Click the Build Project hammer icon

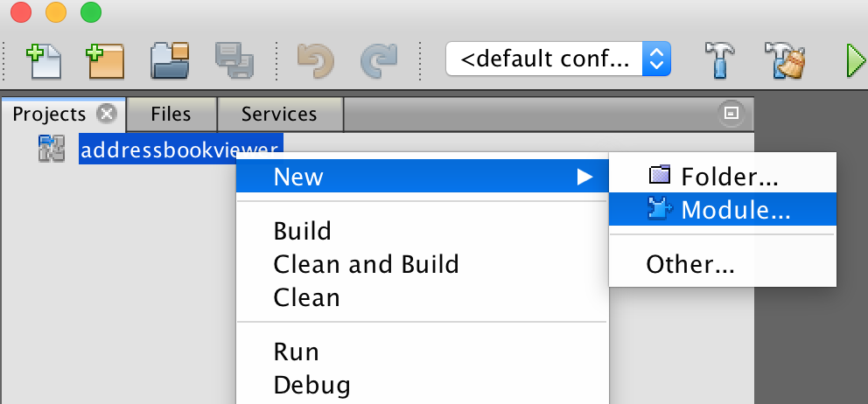click(x=719, y=60)
